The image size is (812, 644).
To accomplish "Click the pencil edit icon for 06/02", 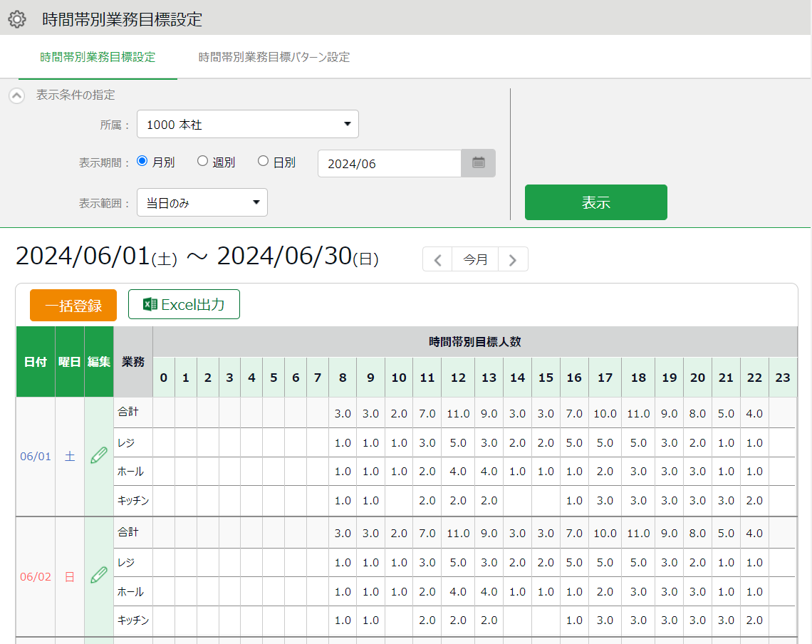I will coord(98,576).
